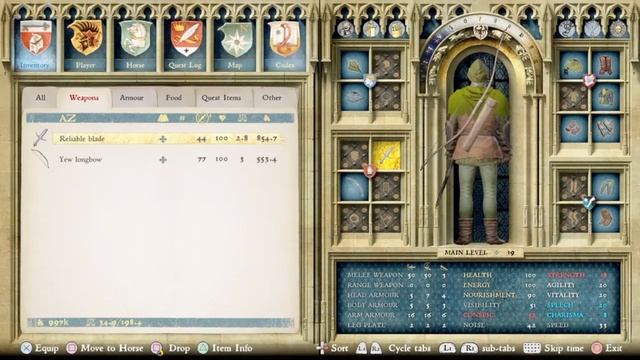The width and height of the screenshot is (640, 360).
Task: Open the Codex tab
Action: (x=284, y=45)
